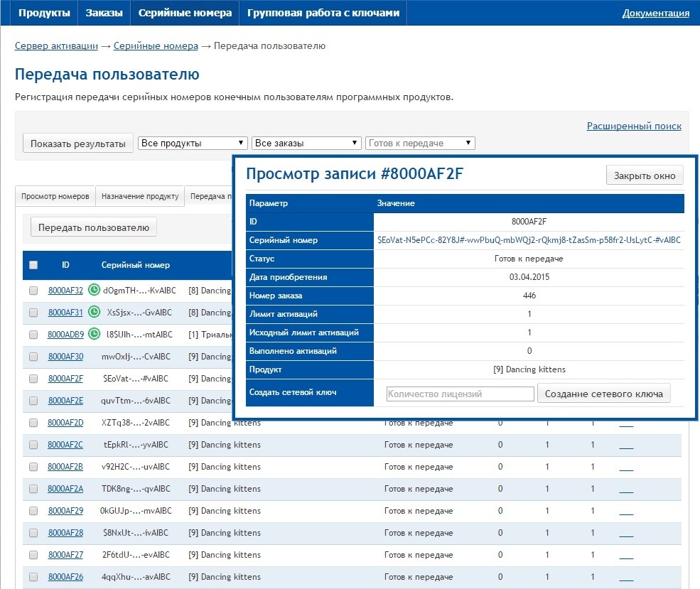This screenshot has width=700, height=589.
Task: Open the 'Заказы' menu item
Action: tap(104, 13)
